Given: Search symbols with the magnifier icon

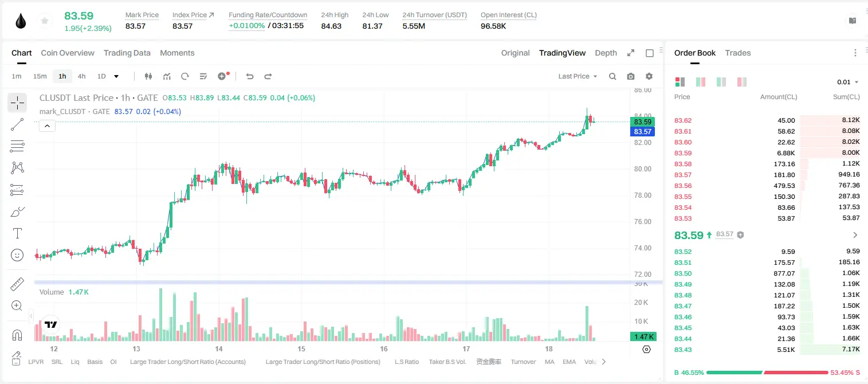Looking at the screenshot, I should (612, 76).
